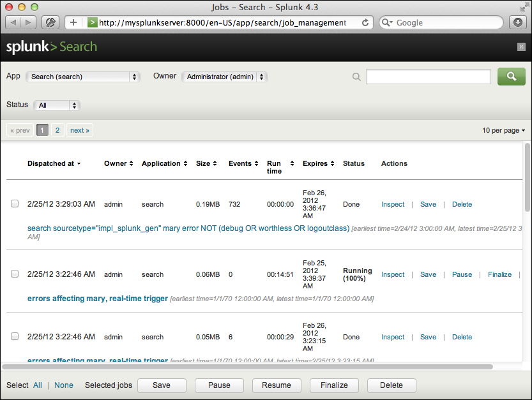532x400 pixels.
Task: Open the browser edit/compose toolbar icon
Action: pos(50,23)
